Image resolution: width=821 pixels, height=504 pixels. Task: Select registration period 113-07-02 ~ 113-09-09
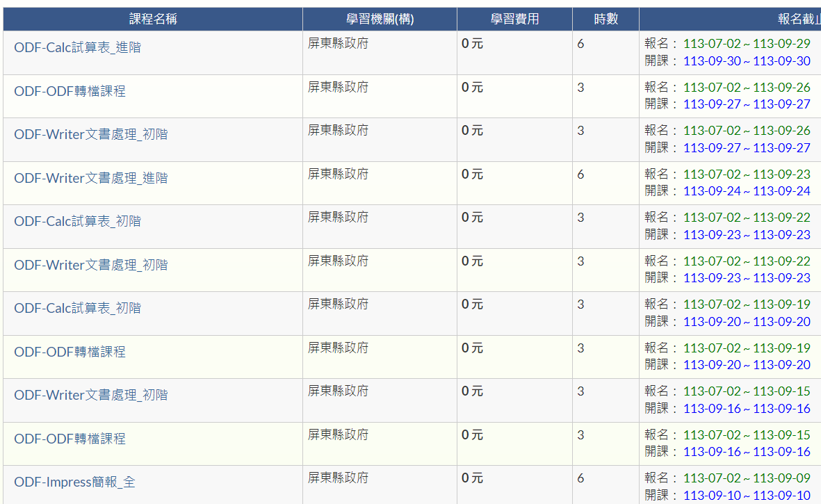pyautogui.click(x=747, y=478)
